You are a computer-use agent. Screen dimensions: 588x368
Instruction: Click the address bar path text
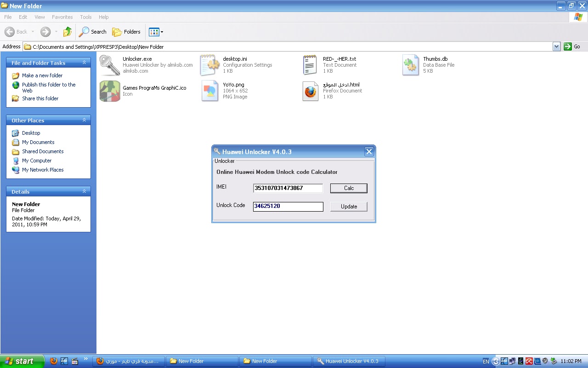(98, 46)
